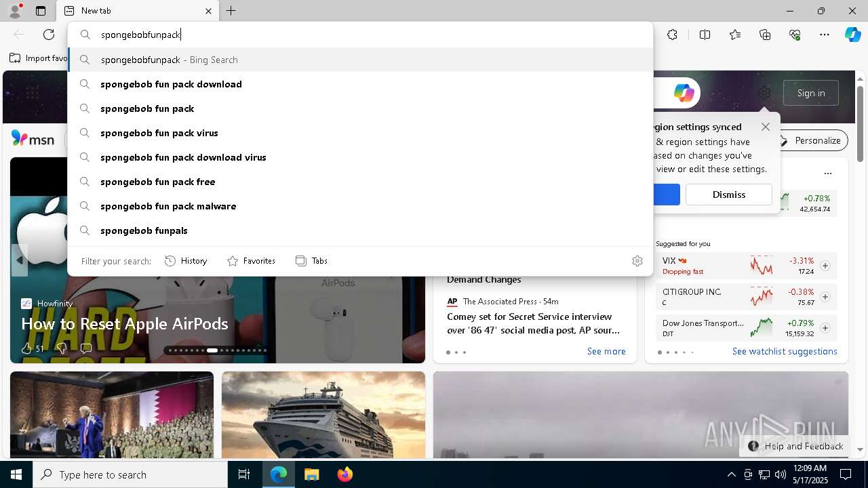Open Settings and more ellipsis menu

tap(825, 35)
